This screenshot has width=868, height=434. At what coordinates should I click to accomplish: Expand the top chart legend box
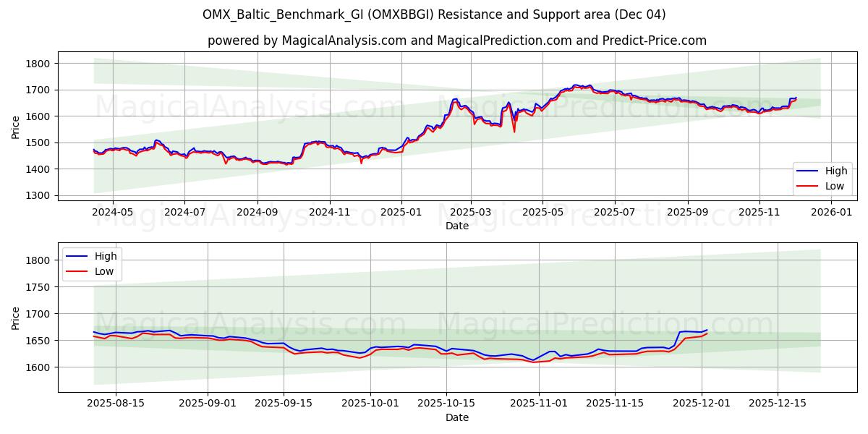tap(821, 178)
